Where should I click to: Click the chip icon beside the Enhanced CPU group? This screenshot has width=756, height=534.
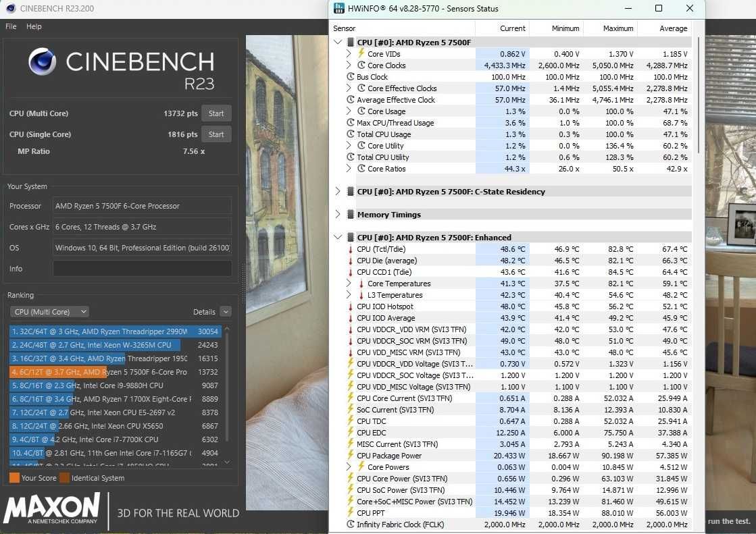coord(351,238)
